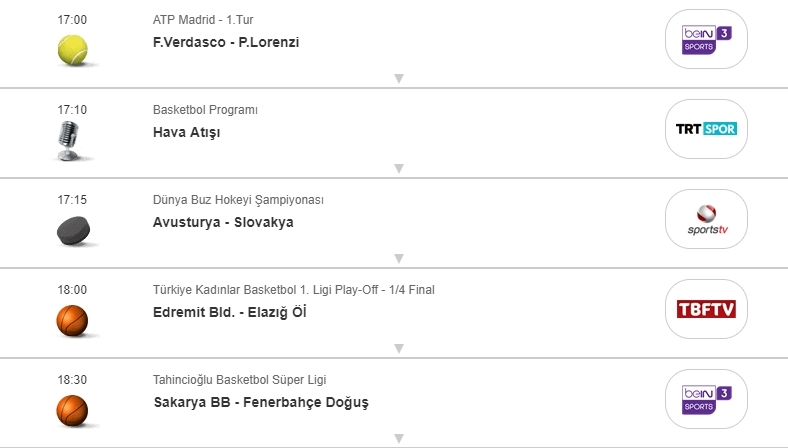Open the Hava Atışı program title
788x448 pixels.
pyautogui.click(x=187, y=132)
